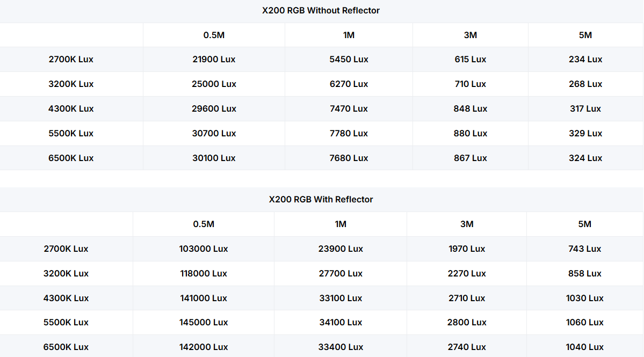Click the "X200 RGB Without Reflector" table title
The image size is (644, 357).
point(321,11)
